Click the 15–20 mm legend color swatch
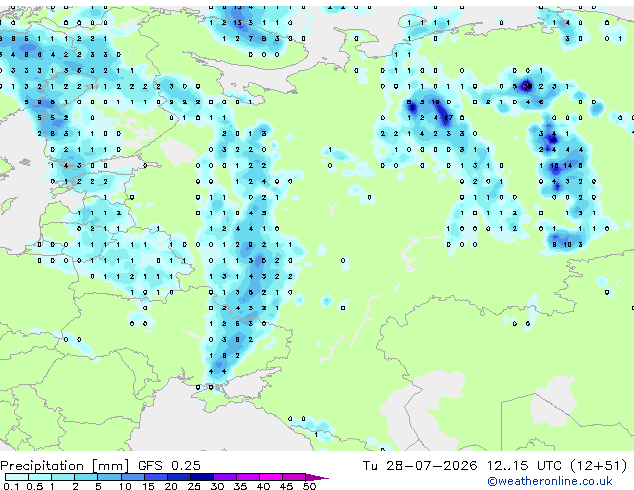Viewport: 634px width, 490px height. (155, 477)
